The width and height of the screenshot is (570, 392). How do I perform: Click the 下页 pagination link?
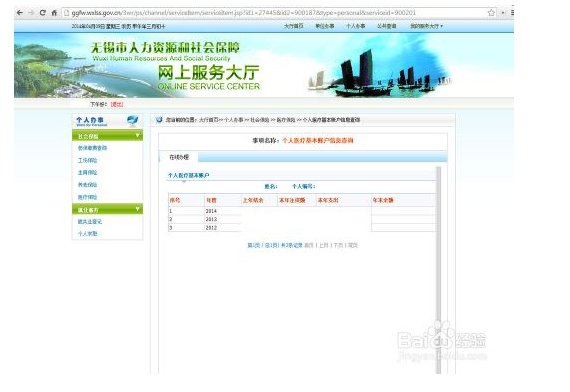[x=338, y=245]
